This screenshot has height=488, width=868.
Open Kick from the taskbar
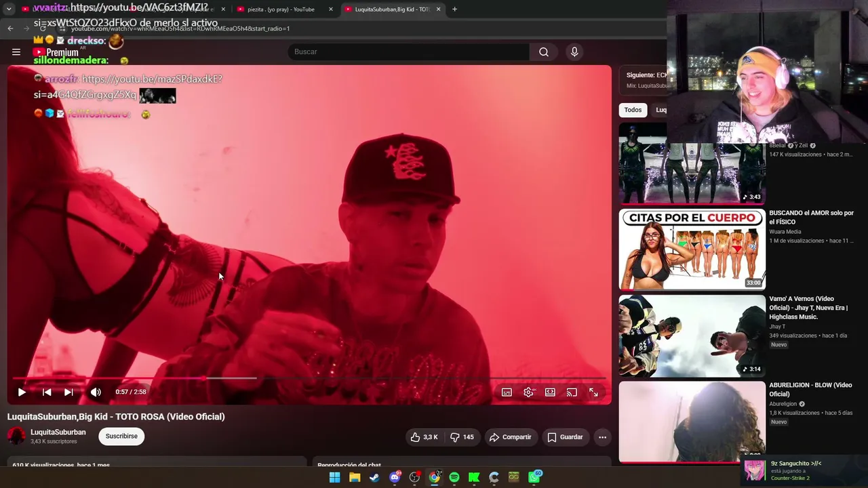pyautogui.click(x=474, y=477)
